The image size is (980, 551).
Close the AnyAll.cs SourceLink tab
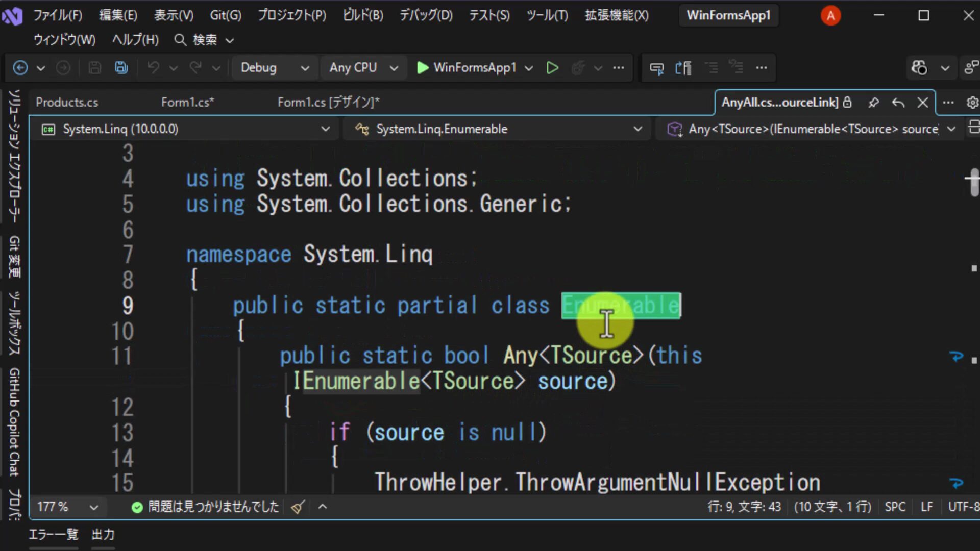(922, 103)
